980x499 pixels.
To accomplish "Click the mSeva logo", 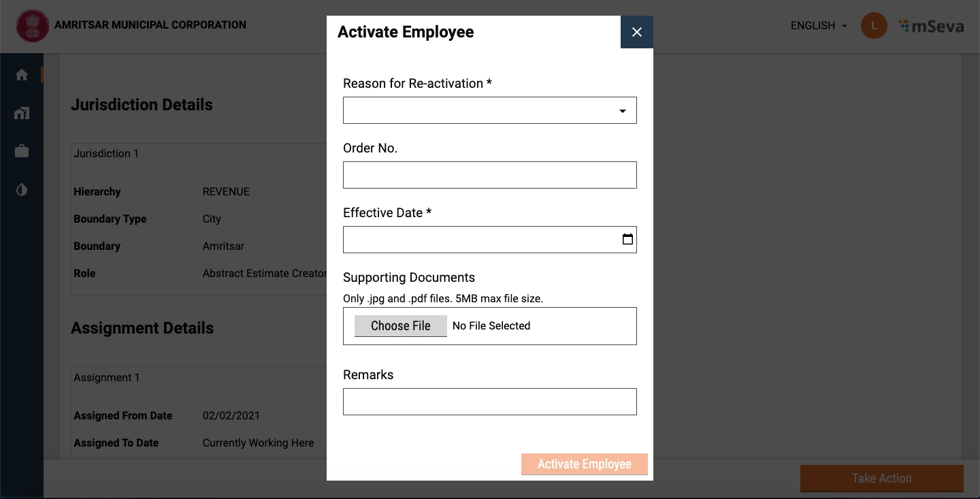I will pyautogui.click(x=931, y=26).
